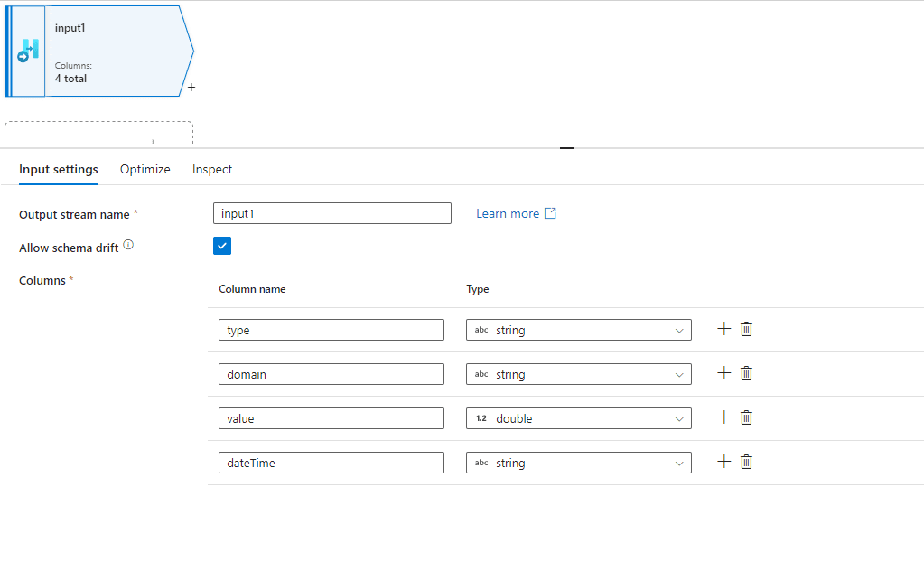The image size is (924, 562).
Task: Open type dropdown for the value column
Action: 578,418
